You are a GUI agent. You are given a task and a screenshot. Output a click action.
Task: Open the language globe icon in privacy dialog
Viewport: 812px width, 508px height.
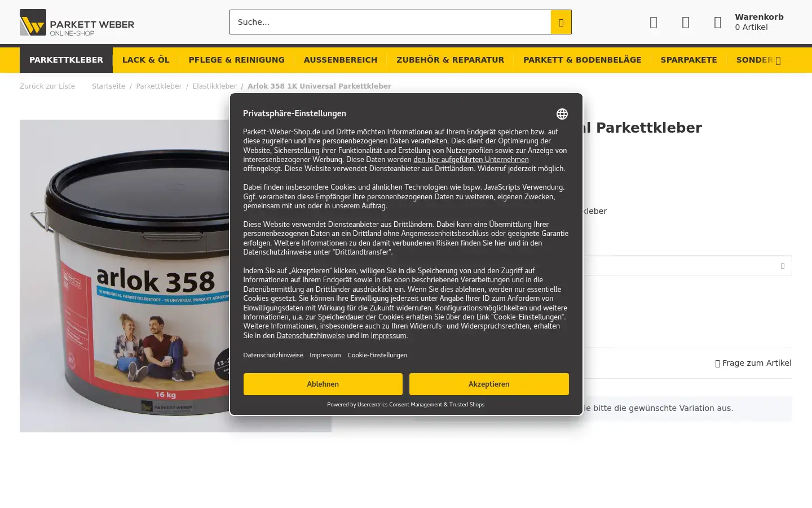click(562, 114)
